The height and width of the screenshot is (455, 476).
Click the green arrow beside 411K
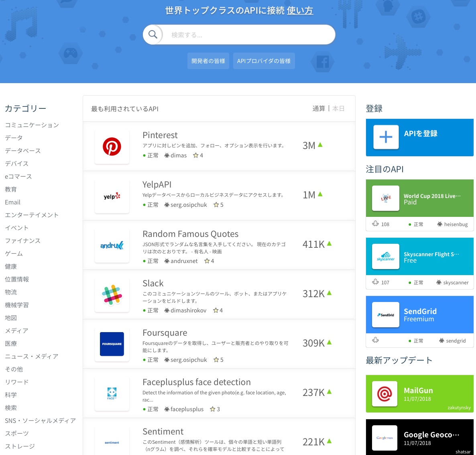point(330,244)
